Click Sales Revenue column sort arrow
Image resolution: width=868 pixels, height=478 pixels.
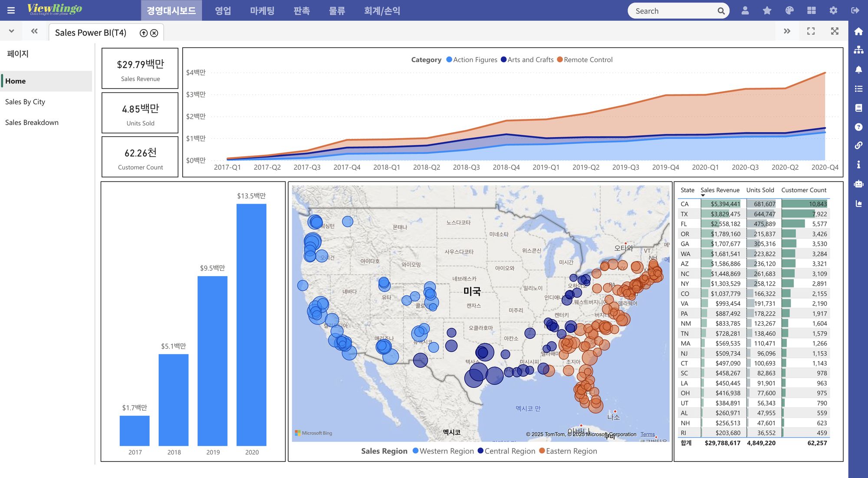(x=703, y=196)
